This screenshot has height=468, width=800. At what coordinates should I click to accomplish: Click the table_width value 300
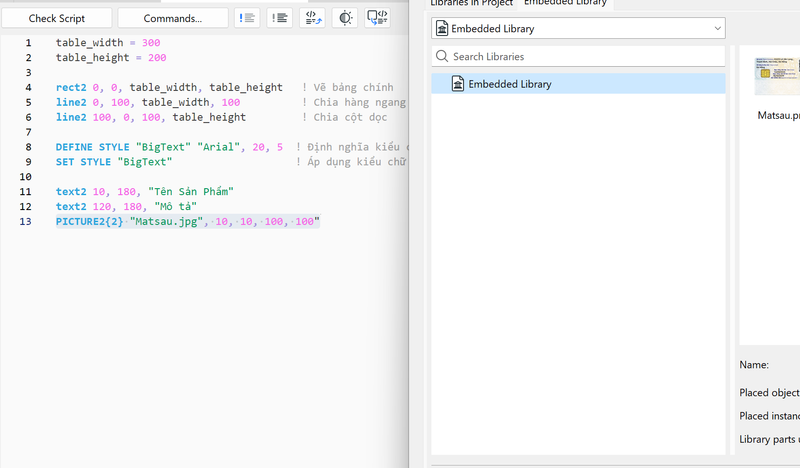coord(151,43)
